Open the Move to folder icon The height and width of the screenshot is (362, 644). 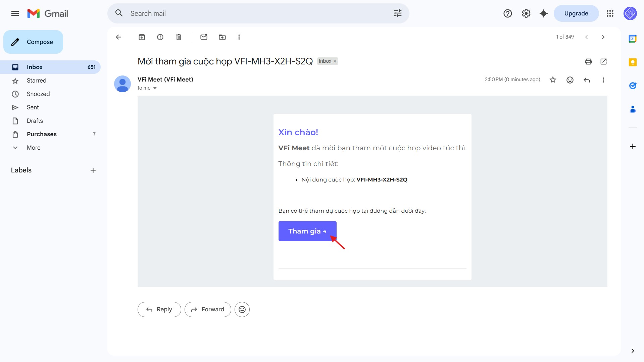[x=222, y=37]
